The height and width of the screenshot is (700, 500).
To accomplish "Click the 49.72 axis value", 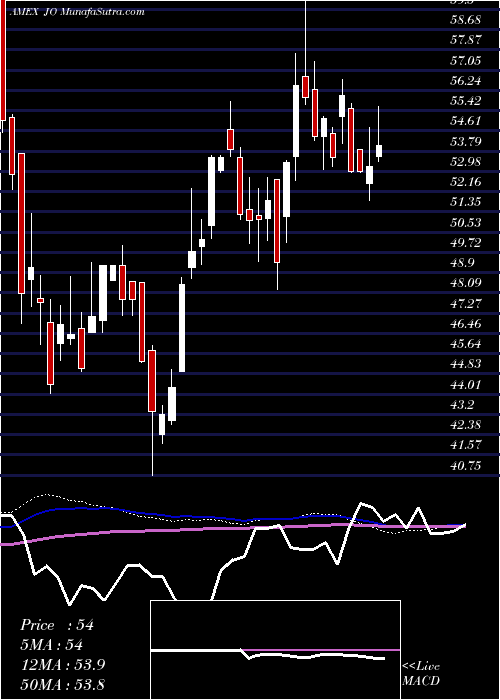I will (x=466, y=242).
